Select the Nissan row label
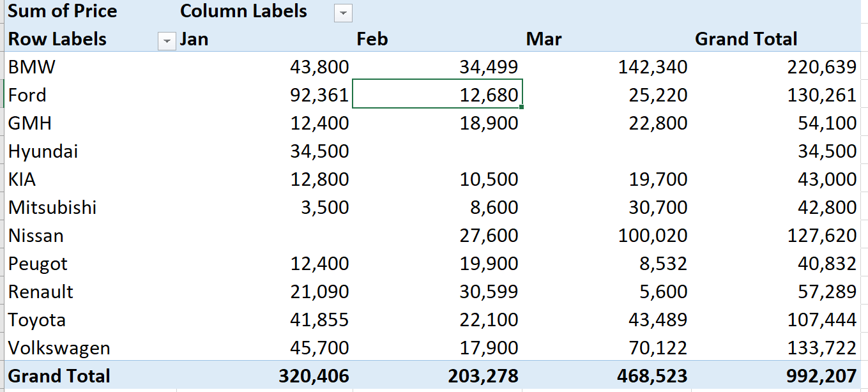 click(x=36, y=236)
